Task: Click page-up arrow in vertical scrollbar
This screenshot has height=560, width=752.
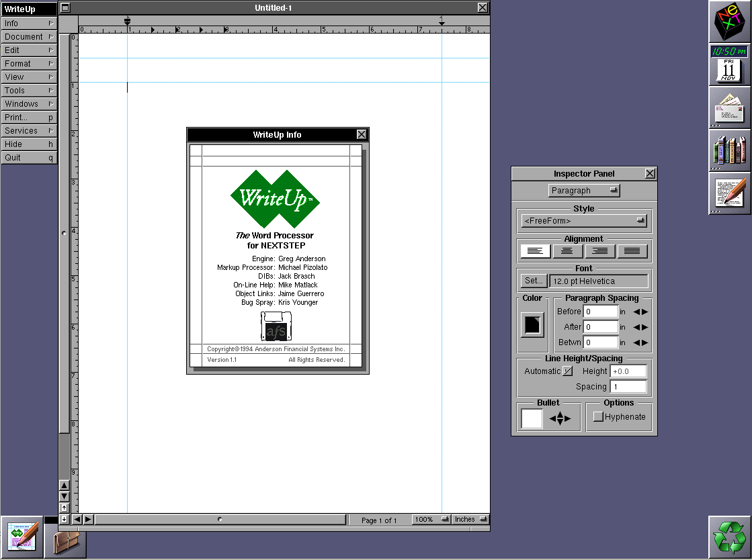Action: point(65,485)
